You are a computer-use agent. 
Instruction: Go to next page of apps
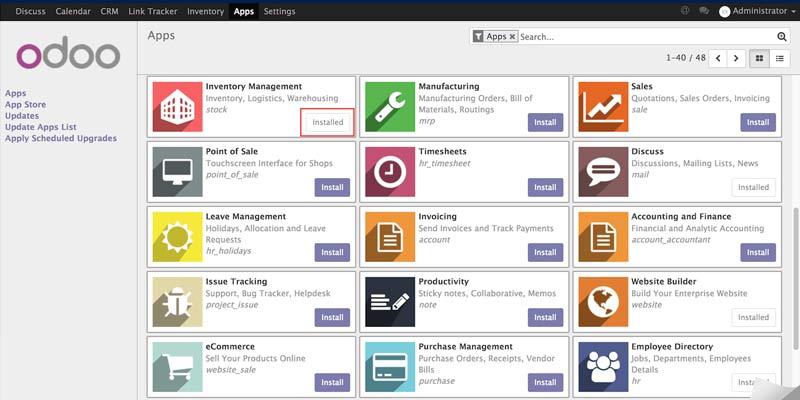(x=736, y=58)
